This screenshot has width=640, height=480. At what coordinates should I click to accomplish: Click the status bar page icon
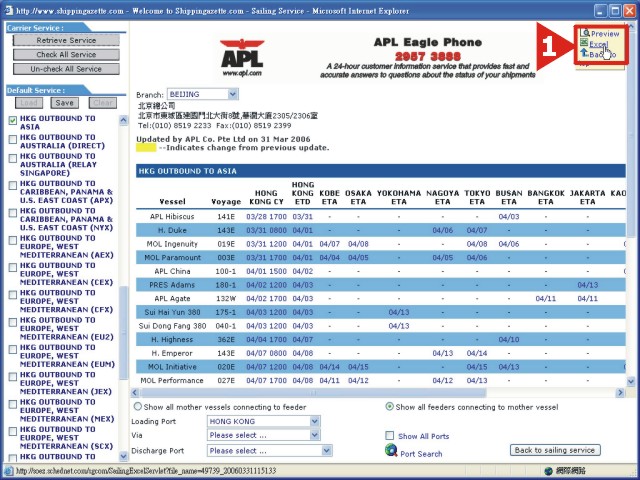pos(9,471)
